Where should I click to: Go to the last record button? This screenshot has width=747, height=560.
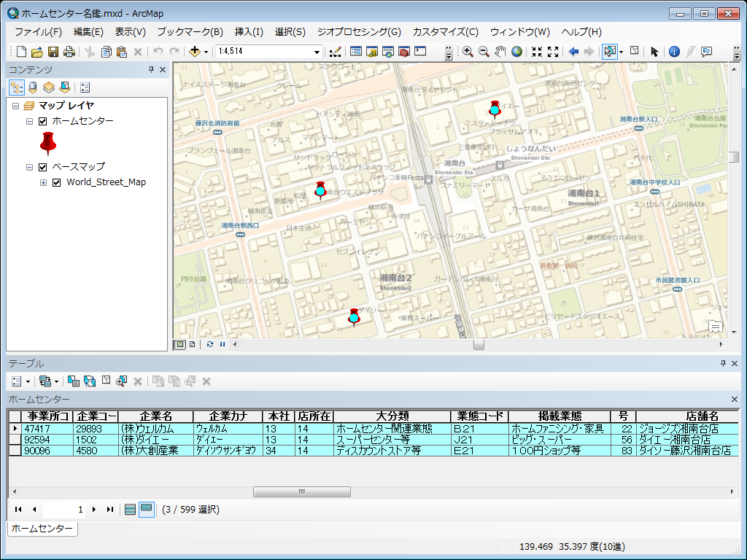(x=110, y=509)
